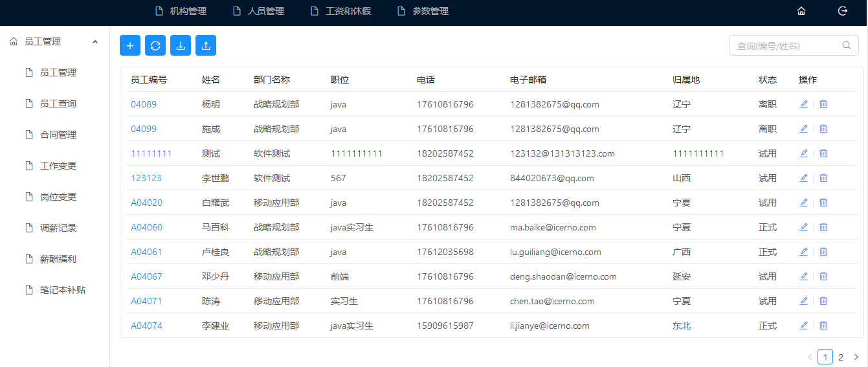Image resolution: width=868 pixels, height=367 pixels.
Task: Open employee number link 04089
Action: click(x=144, y=104)
